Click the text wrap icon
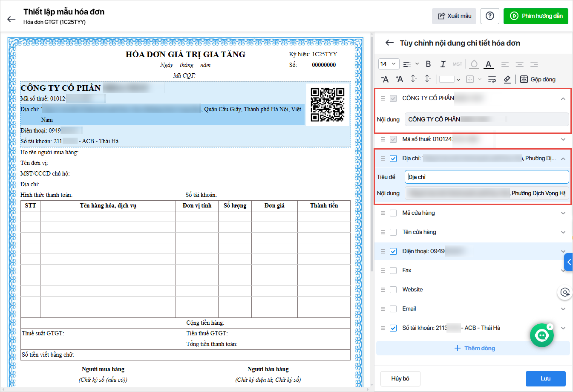 pyautogui.click(x=492, y=79)
